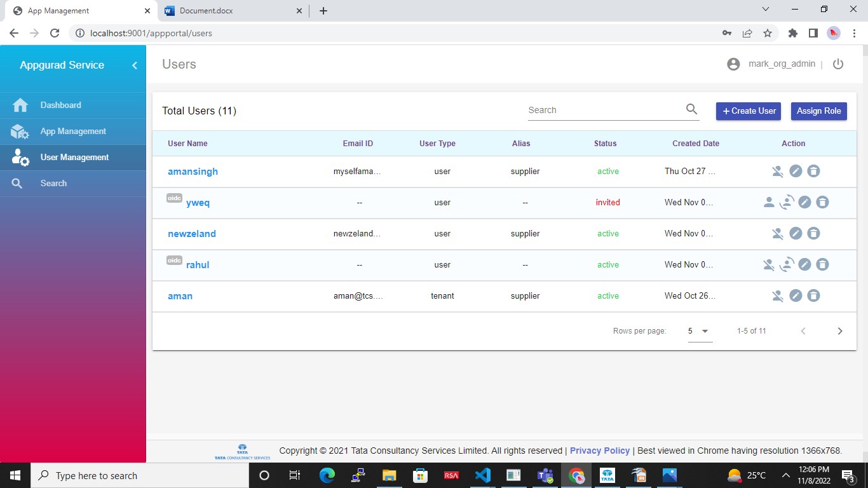Open the amansingh user link
Screen dimensions: 868x488
pos(193,172)
